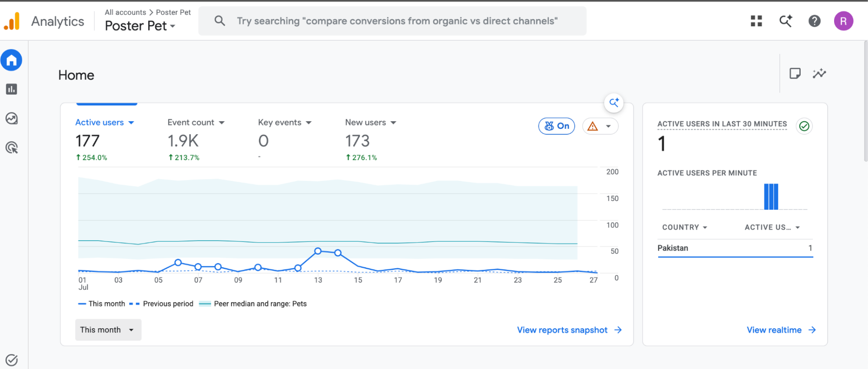Click the Previous period legend entry
The height and width of the screenshot is (369, 868).
[x=161, y=304]
